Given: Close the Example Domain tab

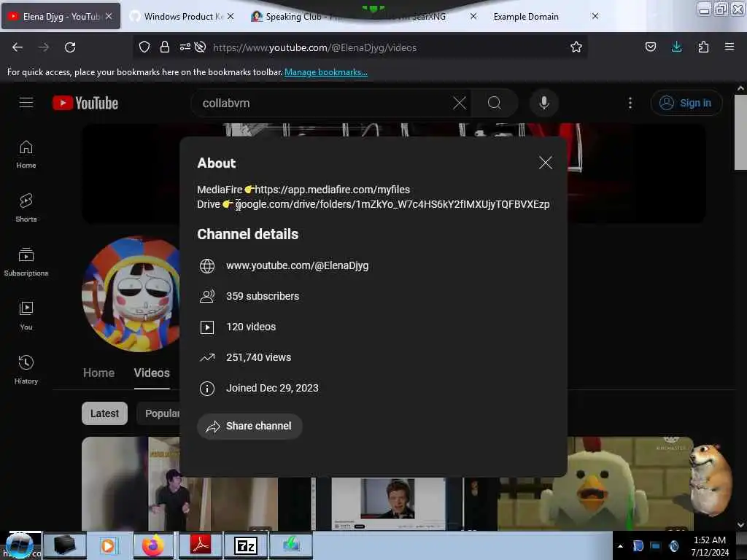Looking at the screenshot, I should click(x=595, y=17).
